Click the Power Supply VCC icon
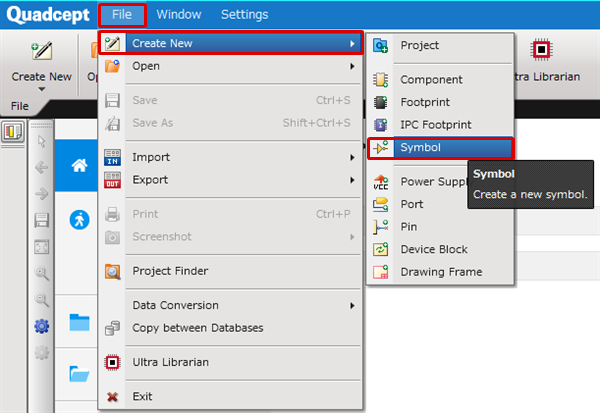Image resolution: width=600 pixels, height=413 pixels. click(x=380, y=182)
